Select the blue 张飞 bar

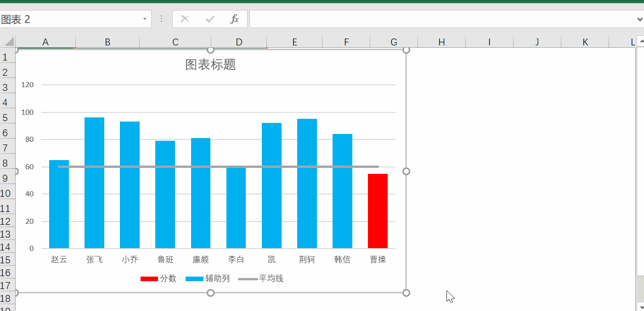point(94,183)
